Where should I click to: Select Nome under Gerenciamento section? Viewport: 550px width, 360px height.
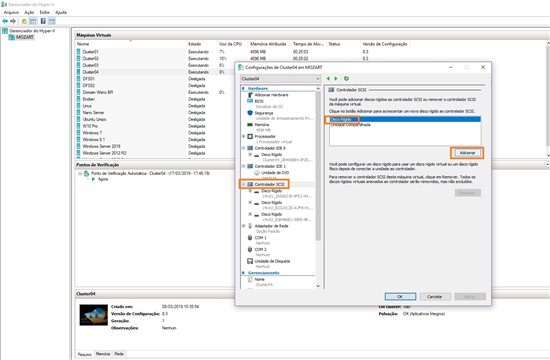[259, 279]
